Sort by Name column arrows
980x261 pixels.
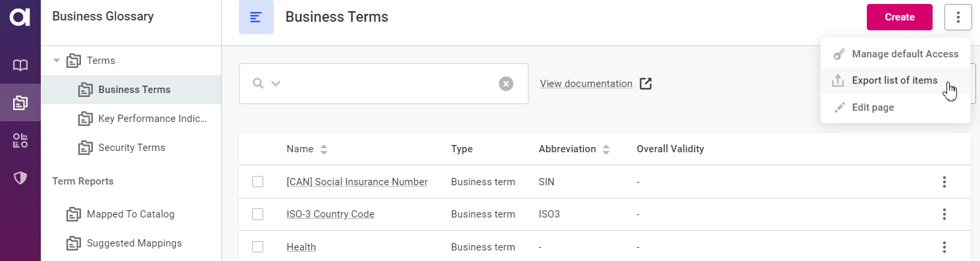[x=323, y=150]
